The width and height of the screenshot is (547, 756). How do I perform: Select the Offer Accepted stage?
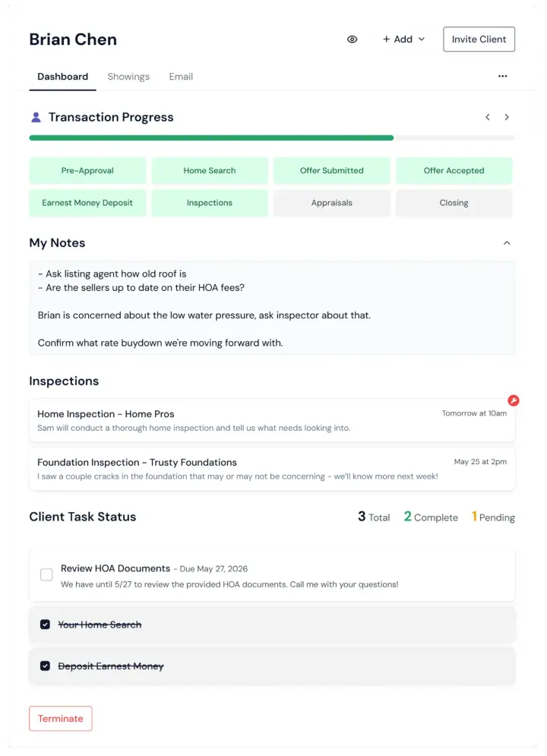pos(454,171)
